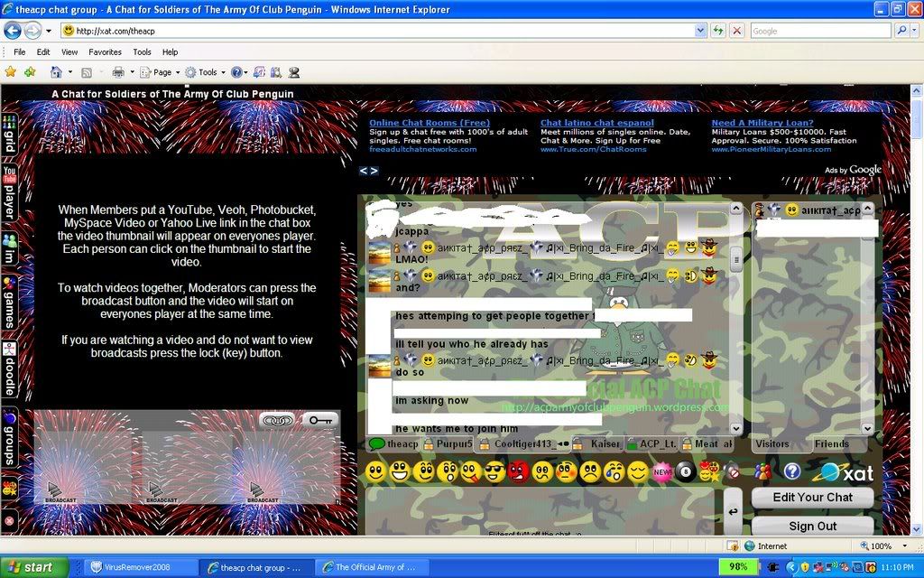Insert the blushing emoticon
The image size is (924, 578).
pyautogui.click(x=567, y=471)
